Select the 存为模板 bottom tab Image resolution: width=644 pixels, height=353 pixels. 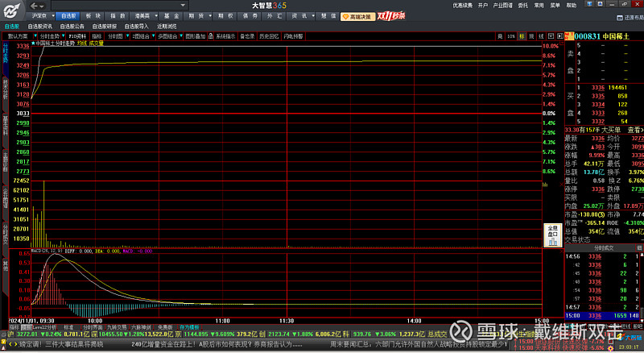[x=189, y=327]
